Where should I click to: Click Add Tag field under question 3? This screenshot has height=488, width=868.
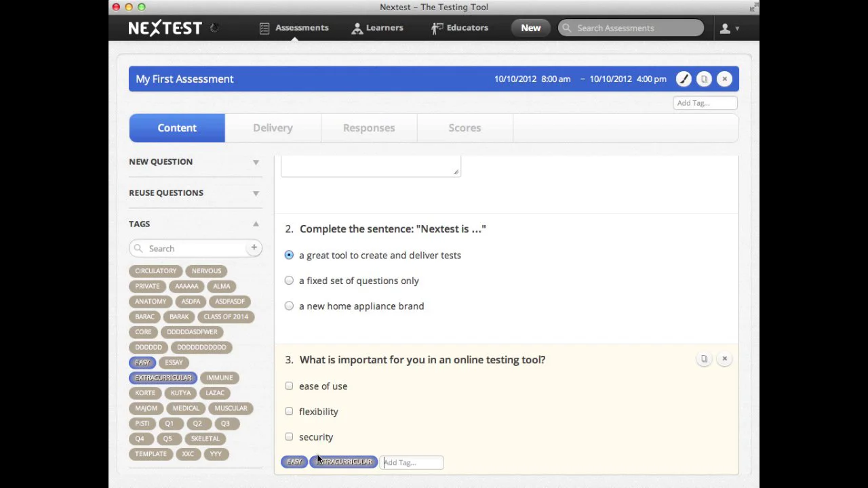point(412,462)
